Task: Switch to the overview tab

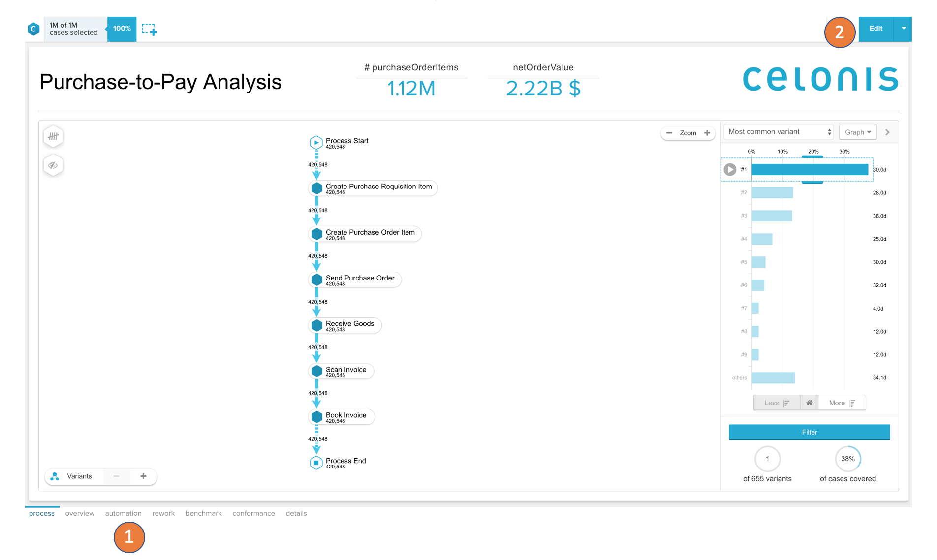Action: (80, 513)
